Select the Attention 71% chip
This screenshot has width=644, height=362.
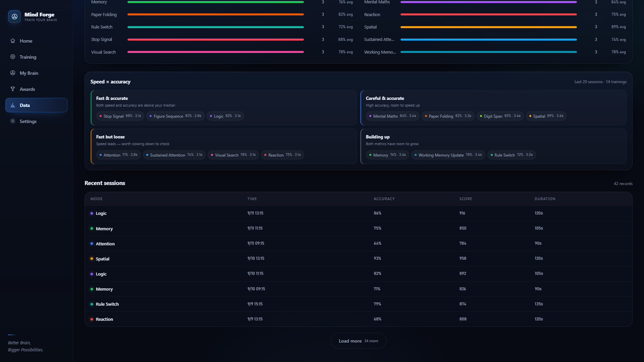[x=118, y=155]
